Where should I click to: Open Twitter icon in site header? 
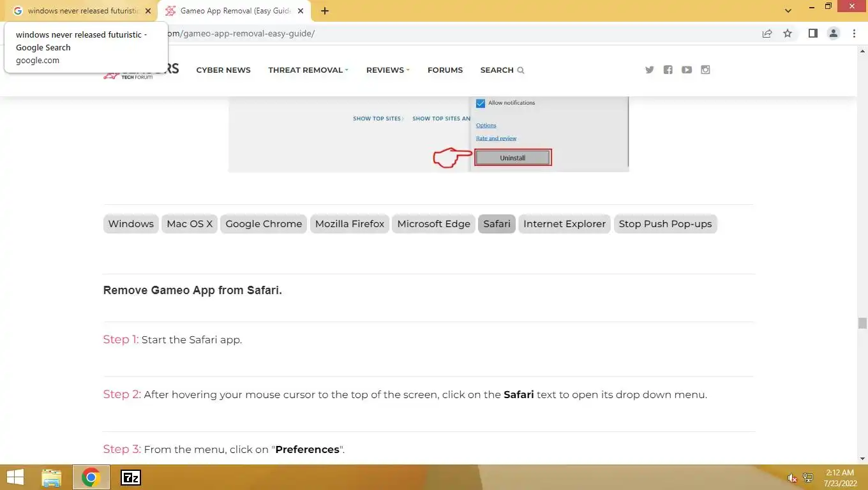click(x=650, y=70)
